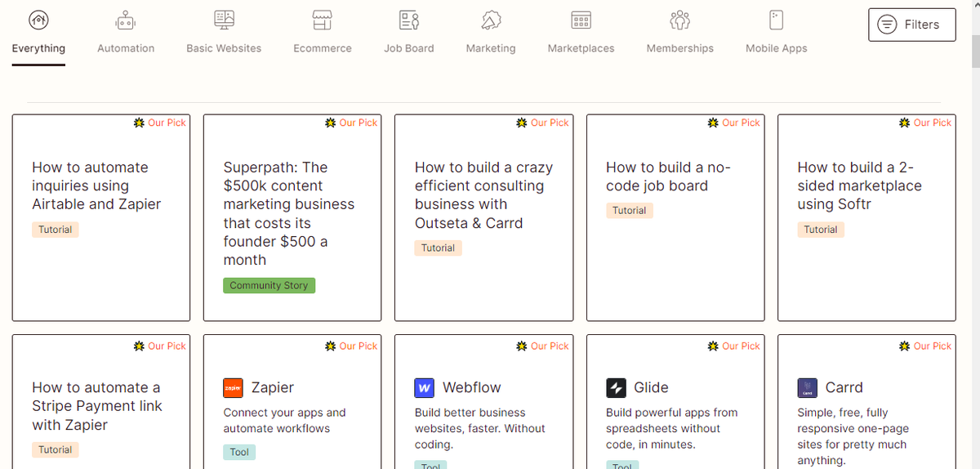This screenshot has height=469, width=980.
Task: Click Our Pick star on Airtable inquiries card
Action: tap(139, 123)
